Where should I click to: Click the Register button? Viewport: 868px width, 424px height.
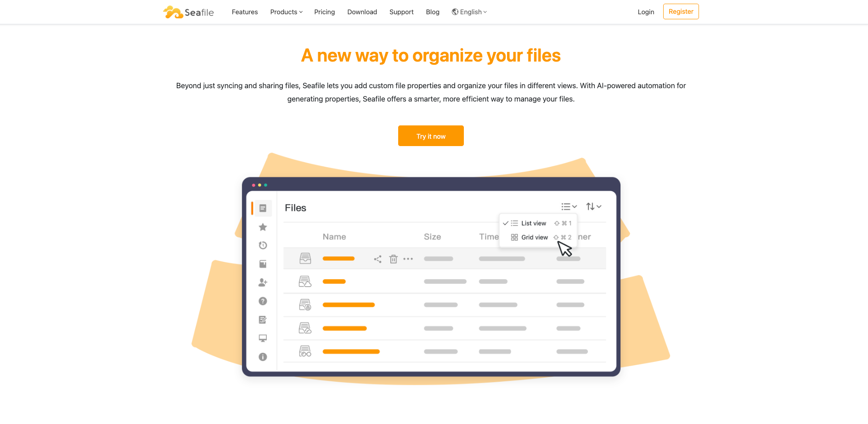pyautogui.click(x=681, y=11)
